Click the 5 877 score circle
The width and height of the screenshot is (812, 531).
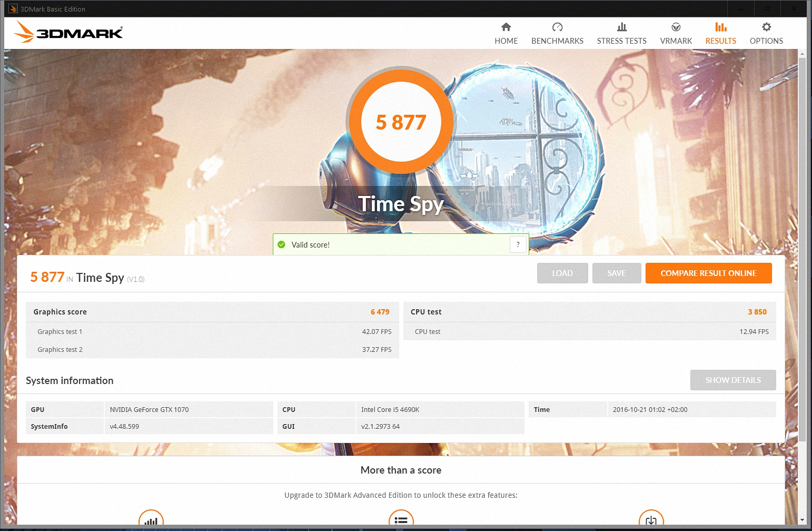[401, 122]
